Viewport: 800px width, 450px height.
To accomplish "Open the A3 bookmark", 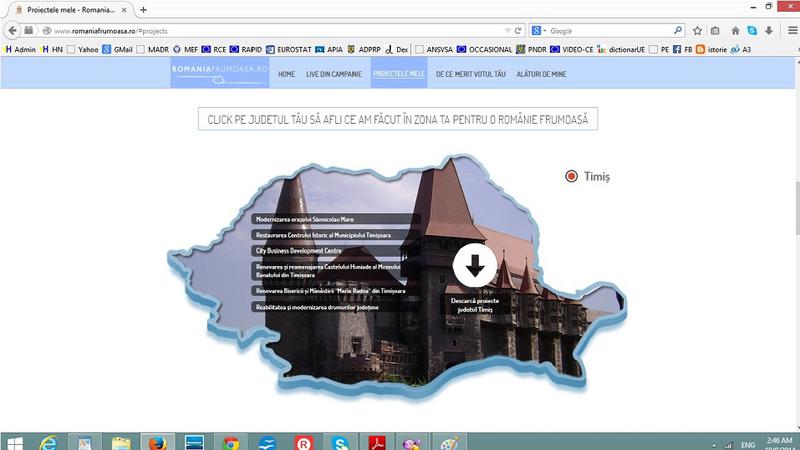I will point(741,49).
